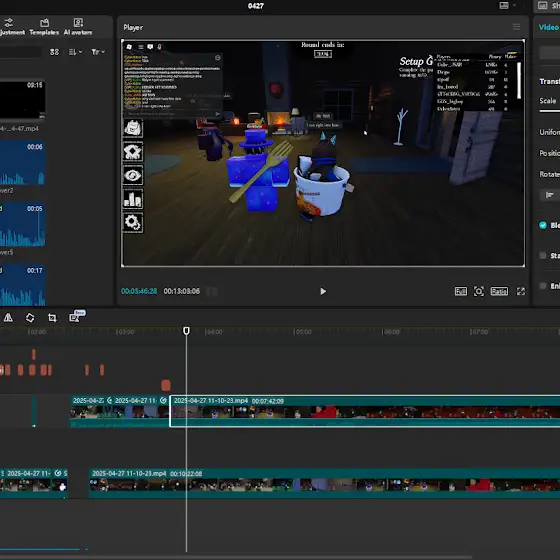Screen dimensions: 560x560
Task: Toggle the Blend checkbox
Action: [x=542, y=225]
